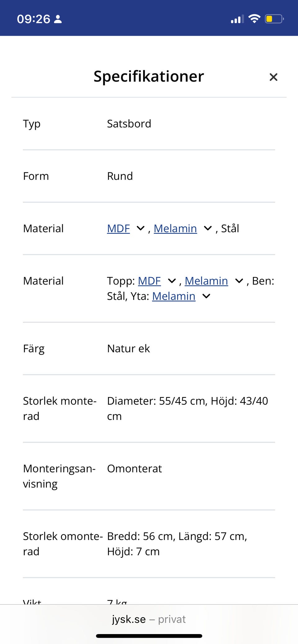Expand the chevron before ', Stål' text
Viewport: 298px width, 644px height.
208,228
